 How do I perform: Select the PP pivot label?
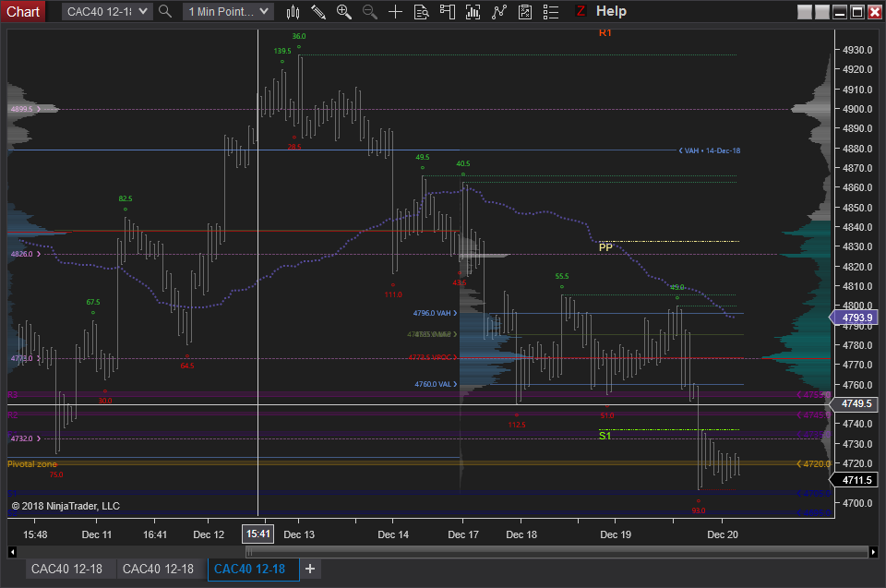point(605,247)
